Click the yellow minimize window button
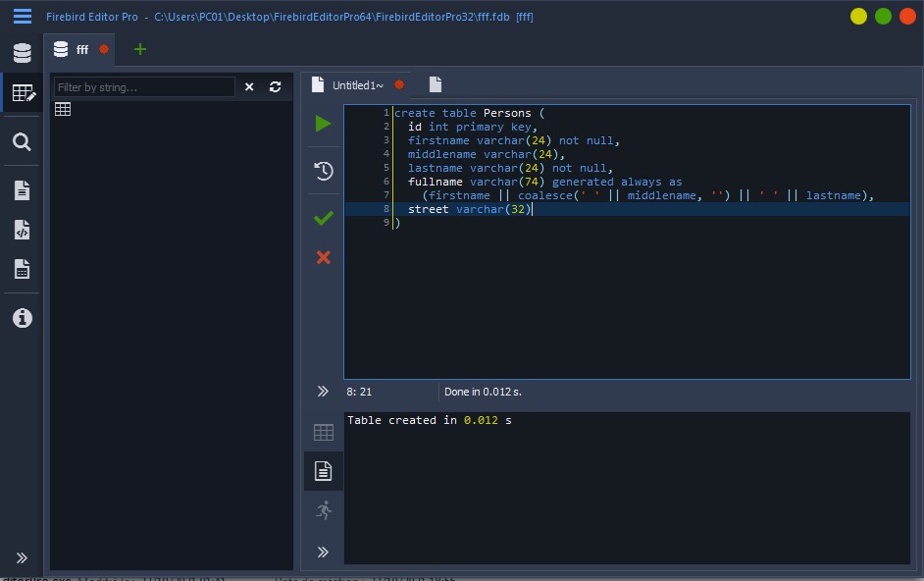The height and width of the screenshot is (581, 924). click(x=858, y=17)
